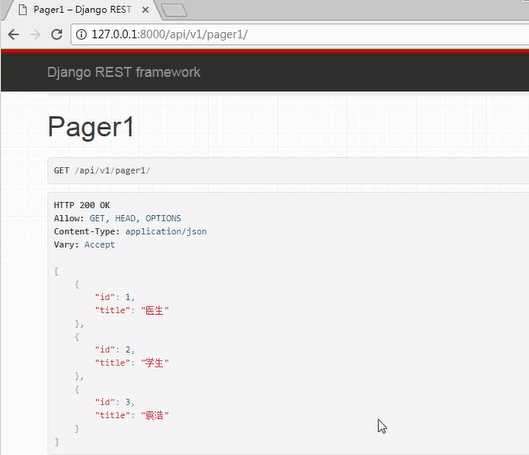The image size is (529, 455).
Task: Open the Django REST framework brand link
Action: 123,73
